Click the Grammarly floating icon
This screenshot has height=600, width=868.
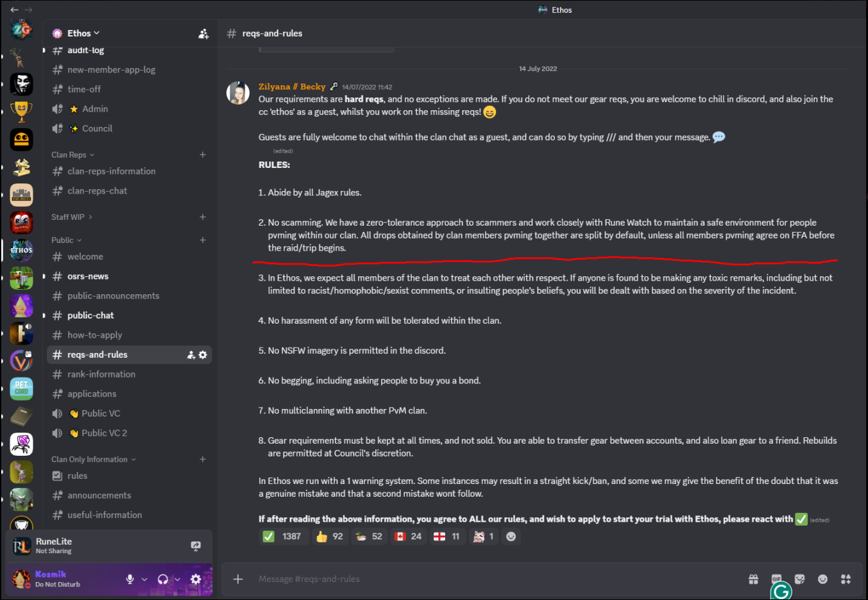[781, 591]
